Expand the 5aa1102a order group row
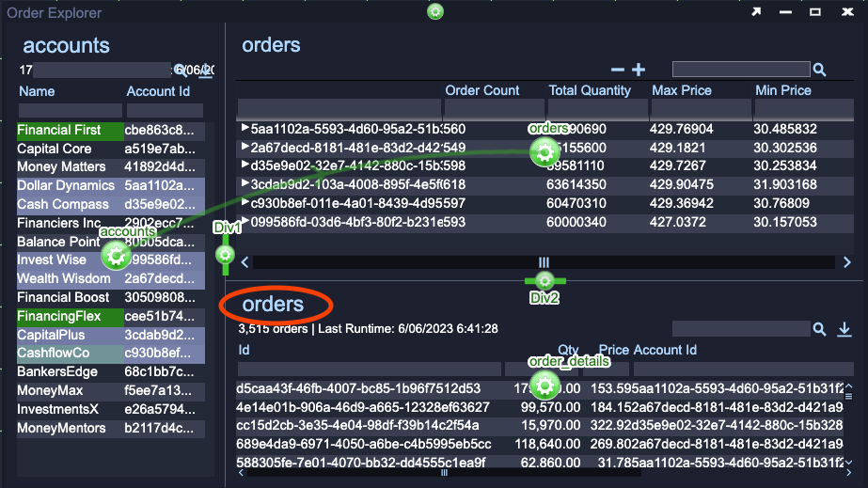 point(245,129)
